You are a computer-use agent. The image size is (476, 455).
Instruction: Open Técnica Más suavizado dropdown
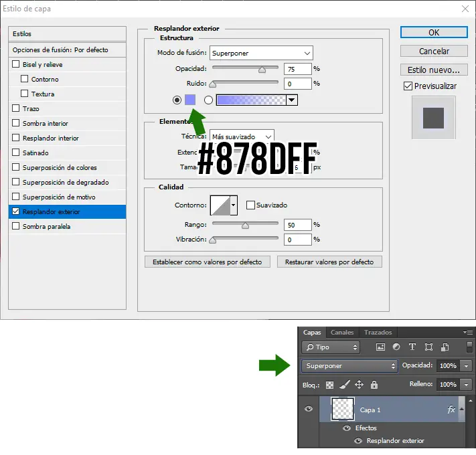click(242, 136)
